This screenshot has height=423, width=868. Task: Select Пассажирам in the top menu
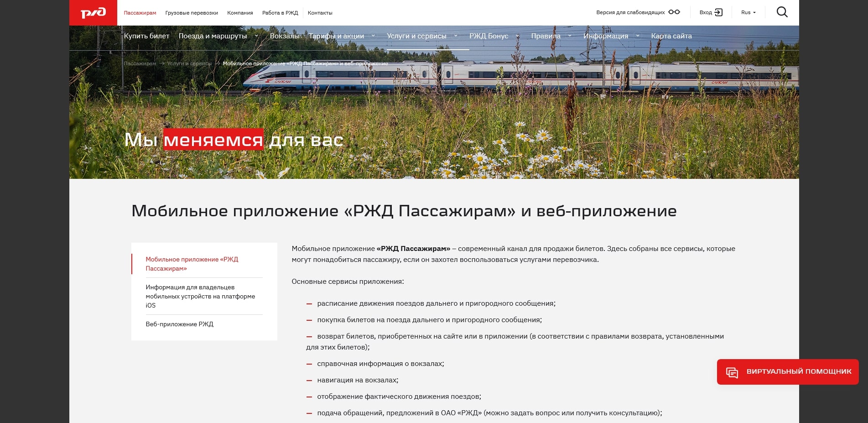click(x=139, y=13)
